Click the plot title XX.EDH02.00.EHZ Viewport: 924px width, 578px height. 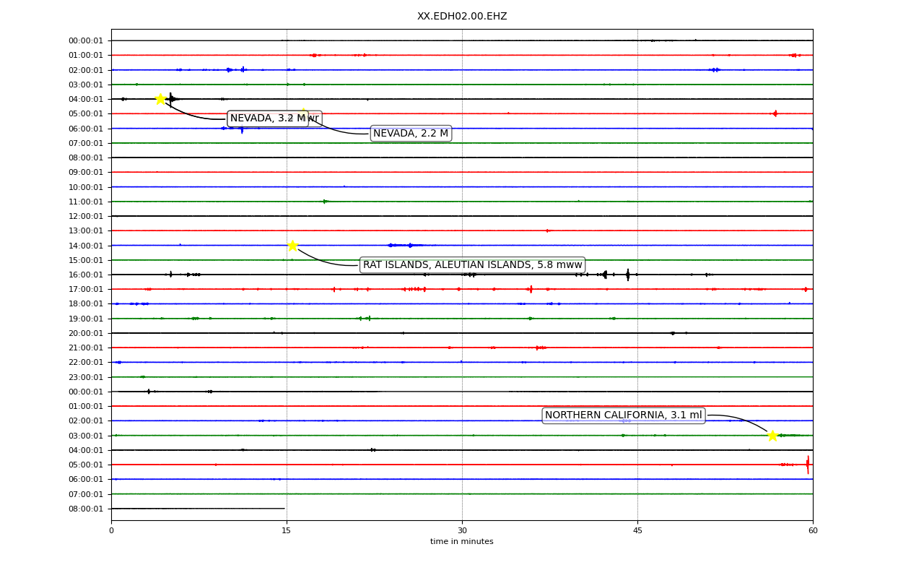pos(462,16)
